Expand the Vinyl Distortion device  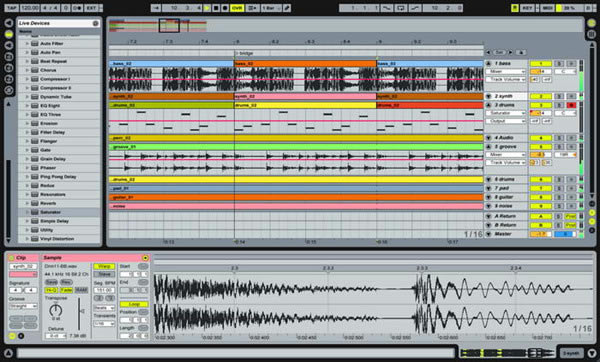[27, 239]
